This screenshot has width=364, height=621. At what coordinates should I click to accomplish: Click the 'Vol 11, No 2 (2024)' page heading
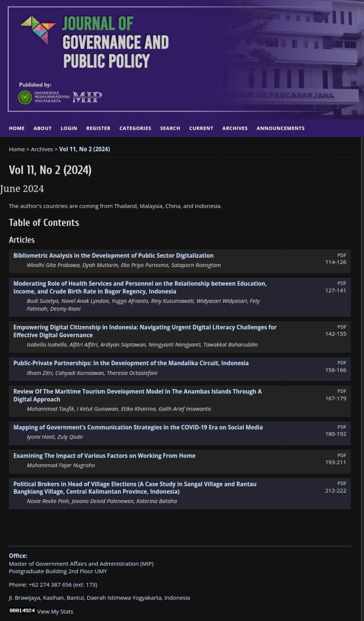50,170
